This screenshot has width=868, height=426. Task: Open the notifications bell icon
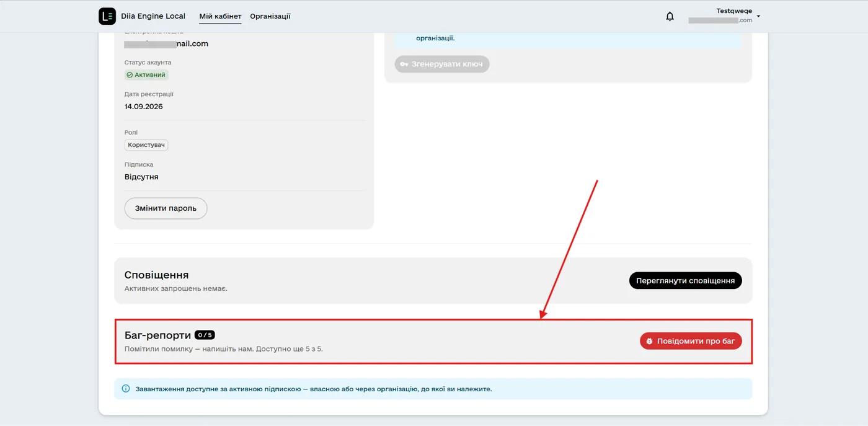click(670, 16)
